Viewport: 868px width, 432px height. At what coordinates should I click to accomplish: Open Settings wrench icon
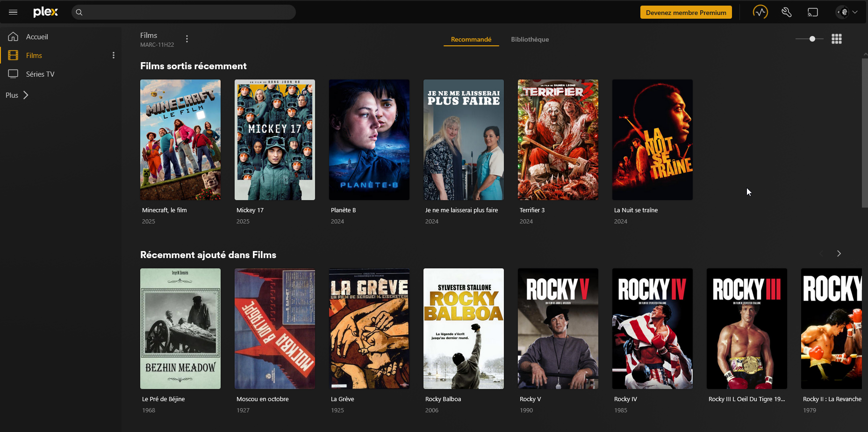pos(787,12)
